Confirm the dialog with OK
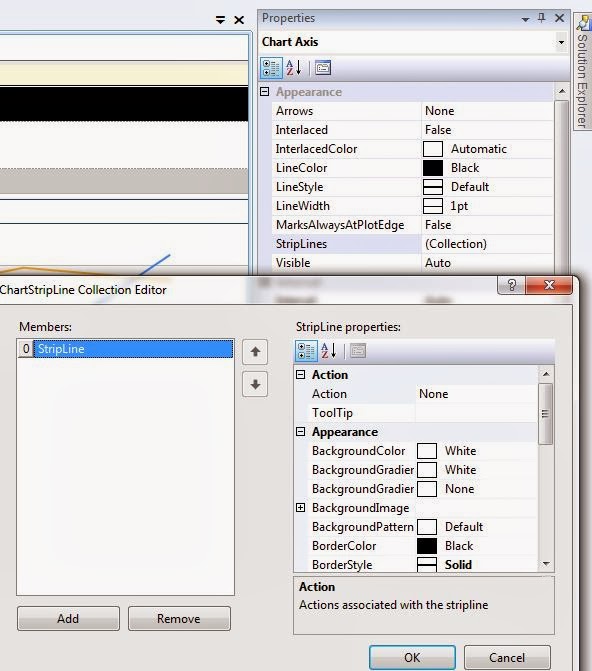This screenshot has width=592, height=671. 412,657
